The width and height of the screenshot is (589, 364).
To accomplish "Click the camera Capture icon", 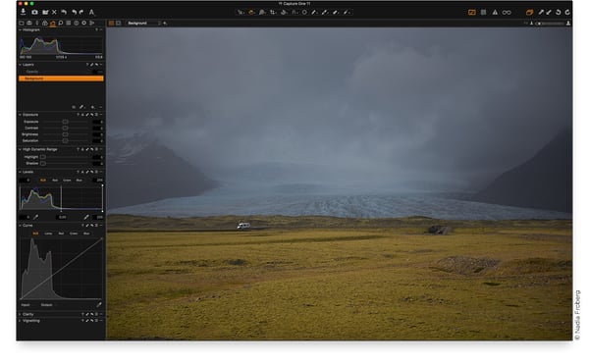I will (x=34, y=12).
